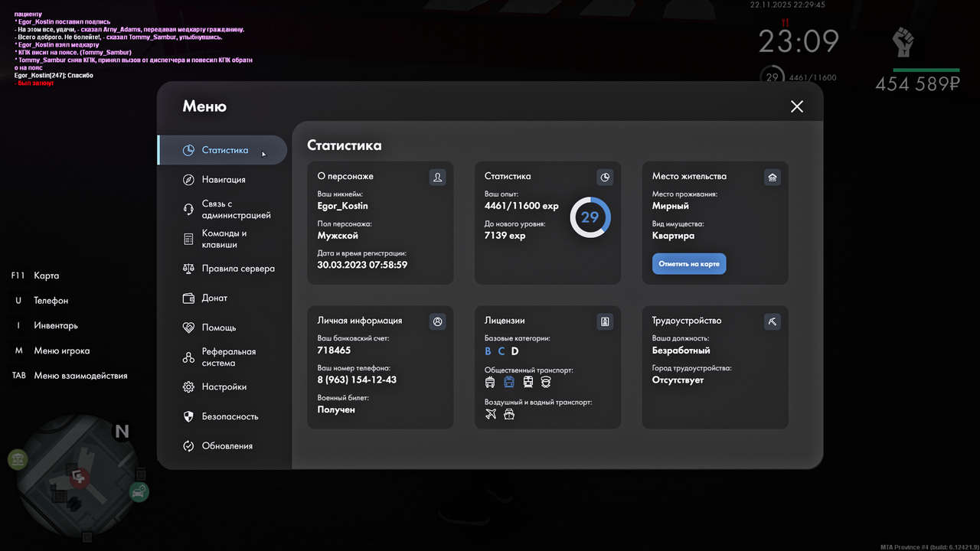Click the ID badge icon in Лицензии card
This screenshot has width=980, height=551.
[x=605, y=321]
